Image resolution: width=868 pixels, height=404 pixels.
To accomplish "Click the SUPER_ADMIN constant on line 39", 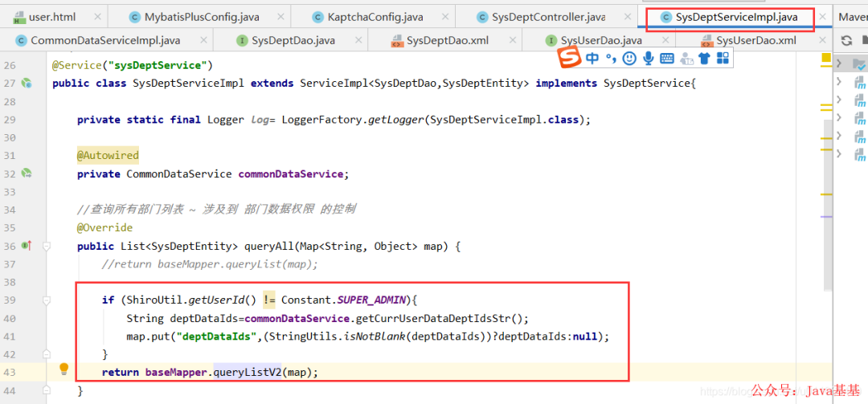I will coord(371,300).
